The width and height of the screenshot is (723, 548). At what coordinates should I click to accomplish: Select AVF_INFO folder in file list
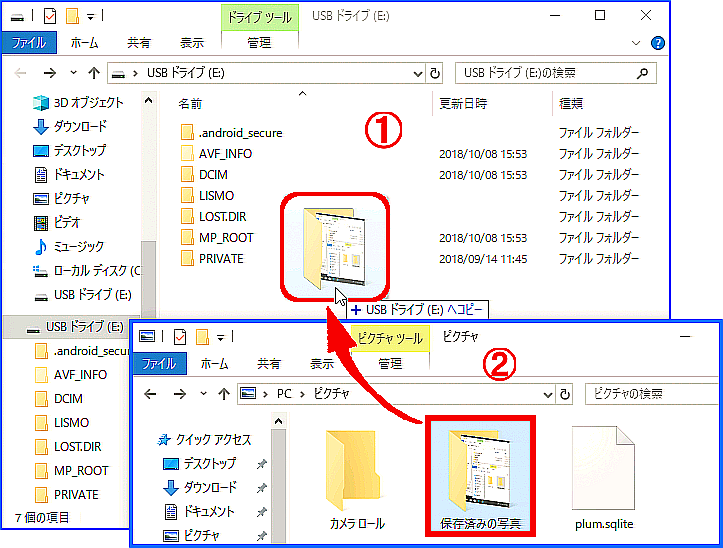(217, 154)
